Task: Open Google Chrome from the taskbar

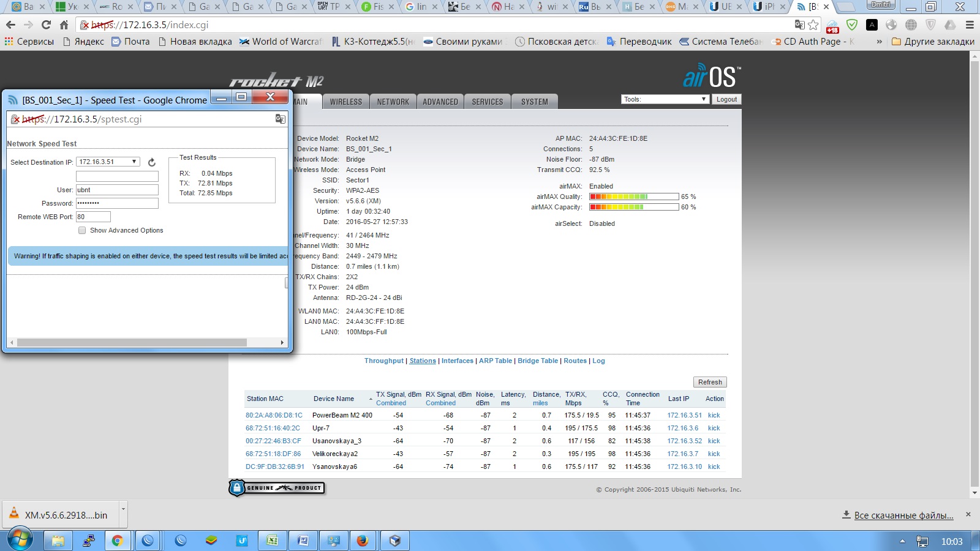Action: pos(117,541)
